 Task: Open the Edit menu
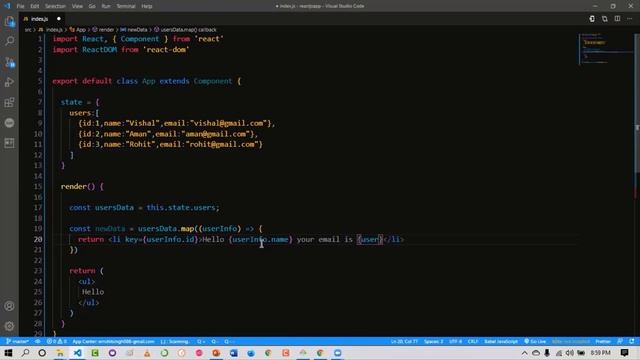35,6
